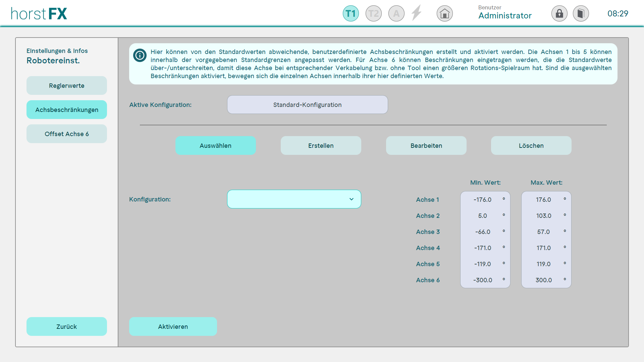Switch to T1 operating mode

coord(351,14)
